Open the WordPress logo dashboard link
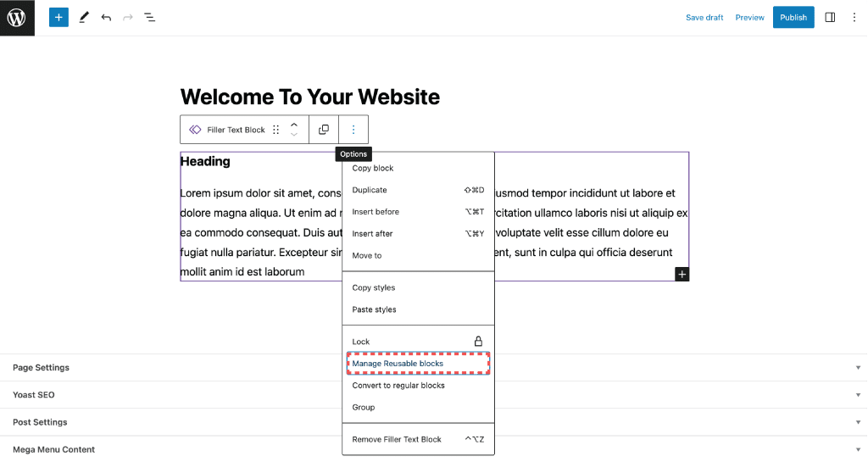868x462 pixels. pyautogui.click(x=17, y=18)
